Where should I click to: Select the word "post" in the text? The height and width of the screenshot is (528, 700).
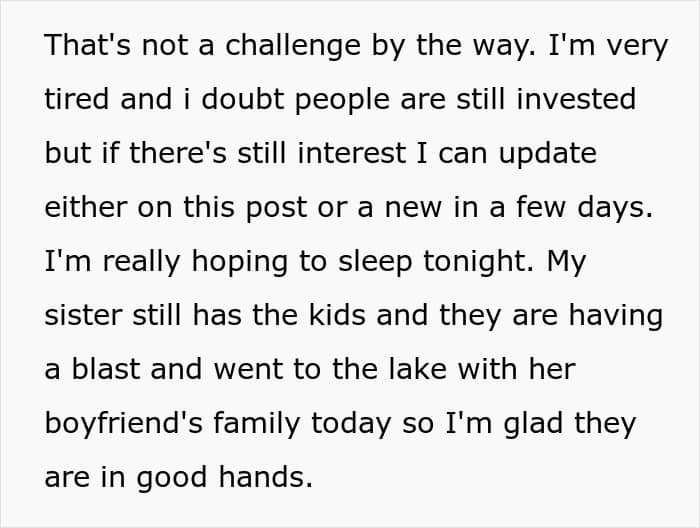coord(276,209)
